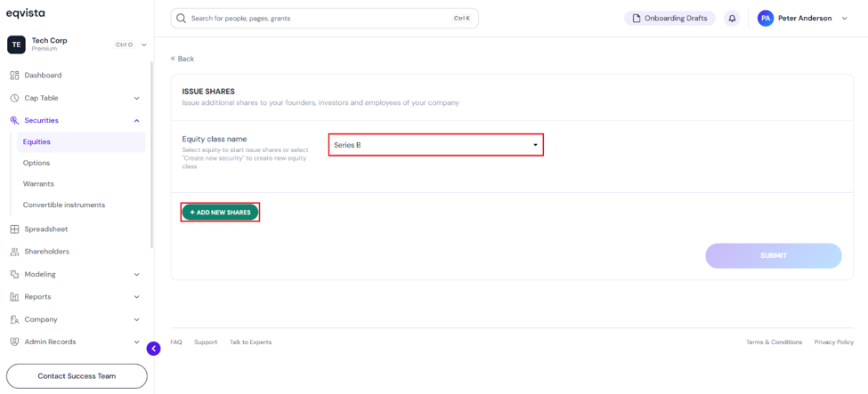Open Talk to Experts link

[251, 342]
